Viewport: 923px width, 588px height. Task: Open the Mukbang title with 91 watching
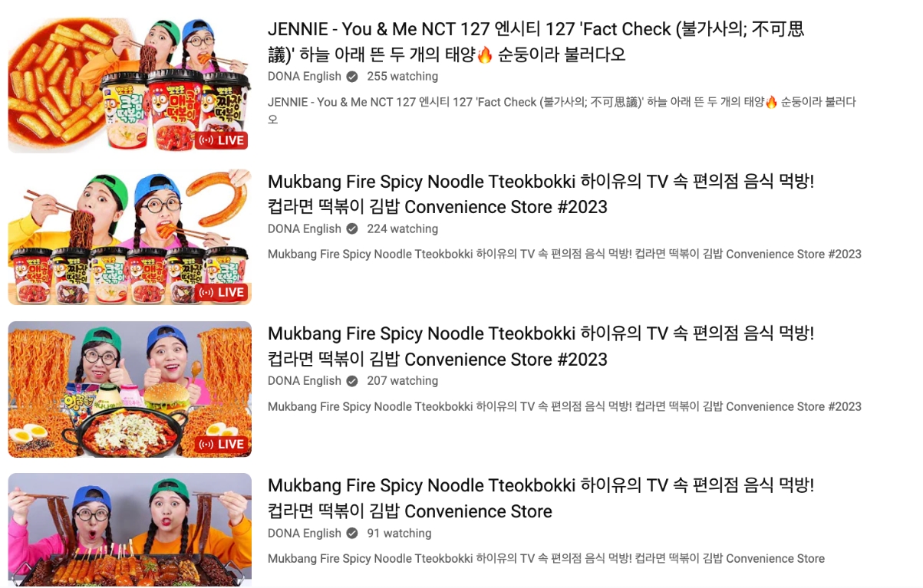pyautogui.click(x=541, y=498)
